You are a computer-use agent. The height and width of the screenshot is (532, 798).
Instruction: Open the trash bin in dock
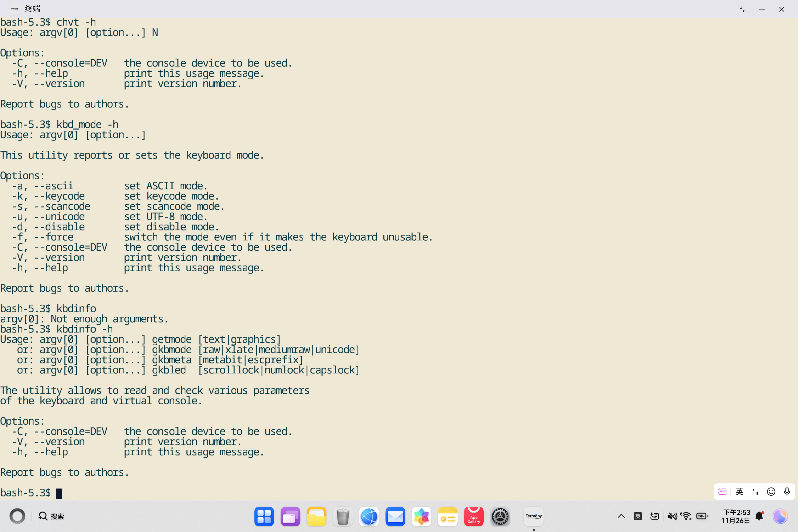pyautogui.click(x=343, y=516)
